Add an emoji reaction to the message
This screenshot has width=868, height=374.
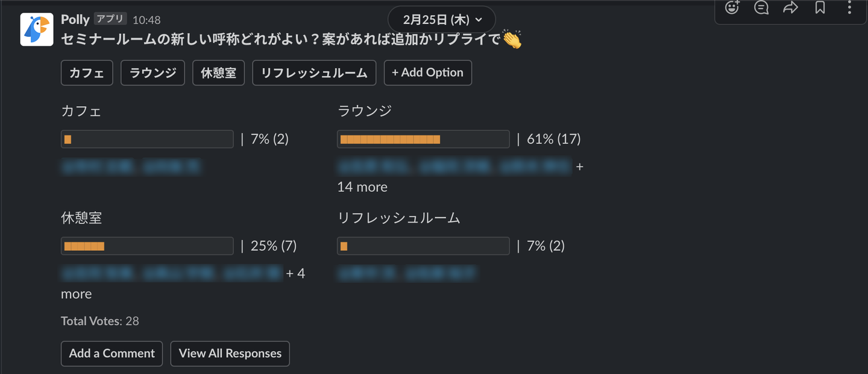[x=732, y=8]
